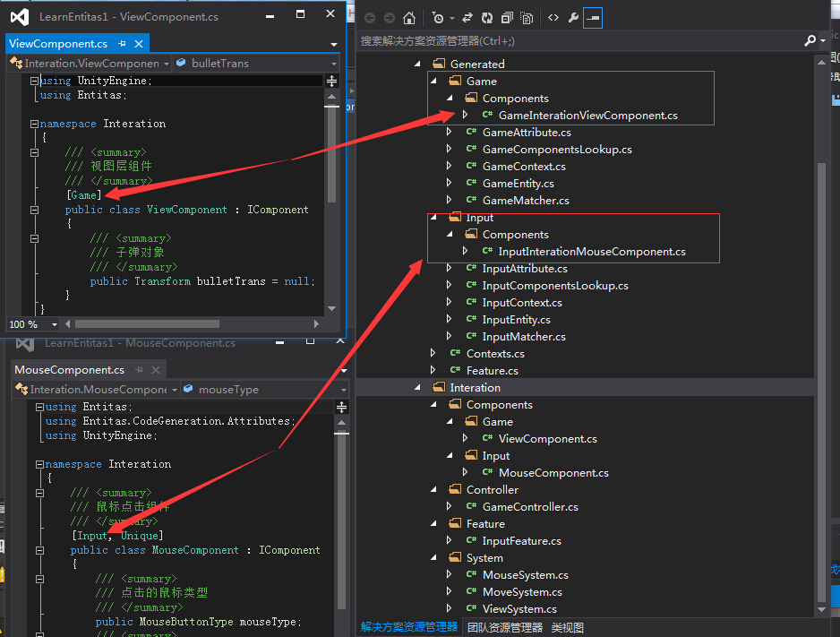Select InputContext.cs file
The image size is (840, 637).
522,303
